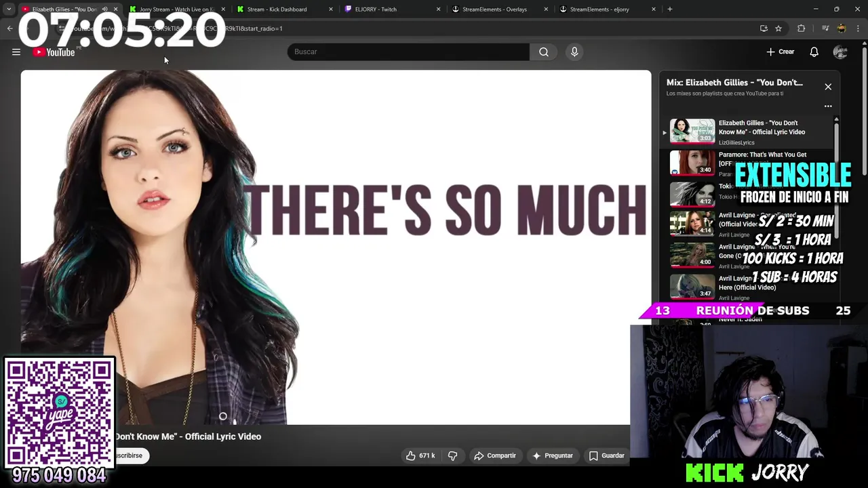Open the YouTube account avatar menu
868x488 pixels.
840,52
